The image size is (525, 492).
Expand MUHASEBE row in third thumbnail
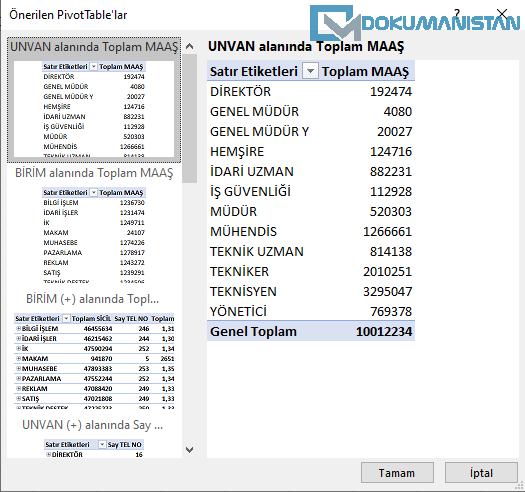(18, 368)
